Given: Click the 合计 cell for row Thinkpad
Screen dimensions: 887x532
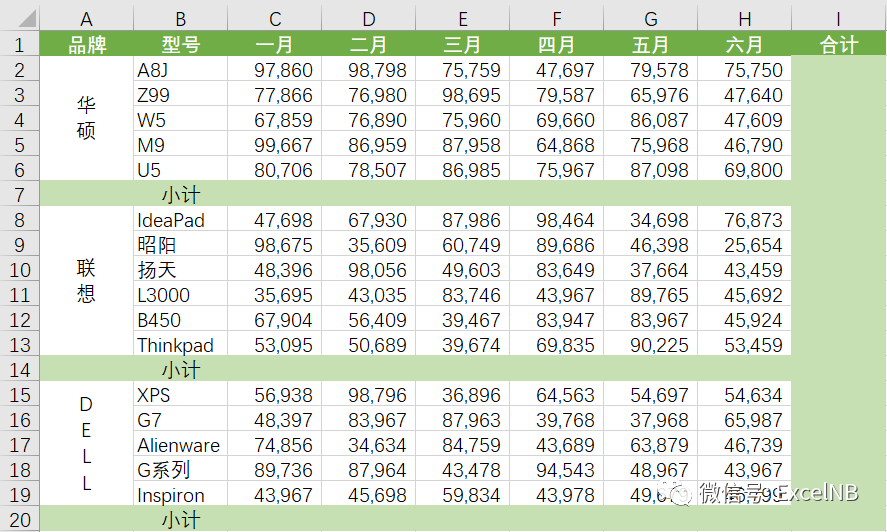Looking at the screenshot, I should coord(838,344).
